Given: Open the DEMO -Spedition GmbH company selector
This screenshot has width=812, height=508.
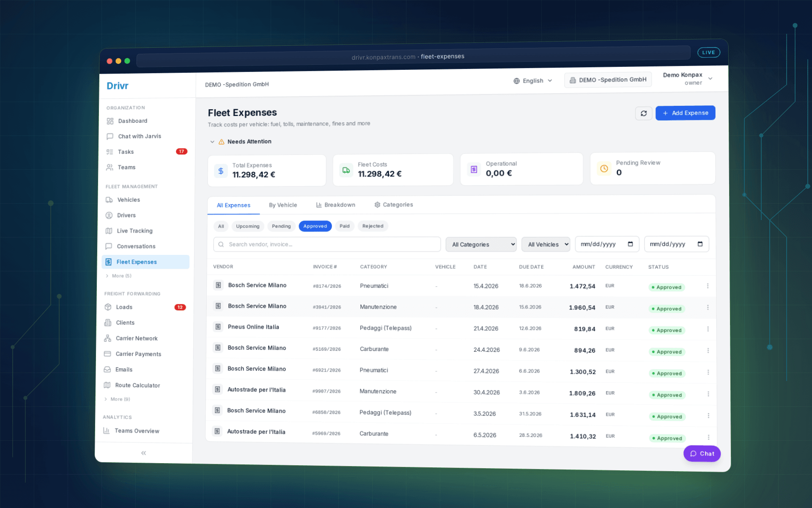Looking at the screenshot, I should [608, 80].
